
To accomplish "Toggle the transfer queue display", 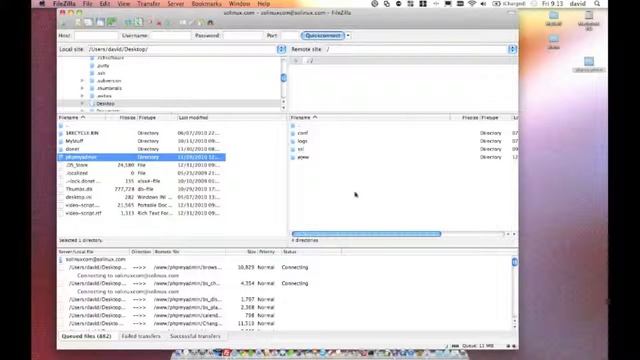I will pos(111,22).
